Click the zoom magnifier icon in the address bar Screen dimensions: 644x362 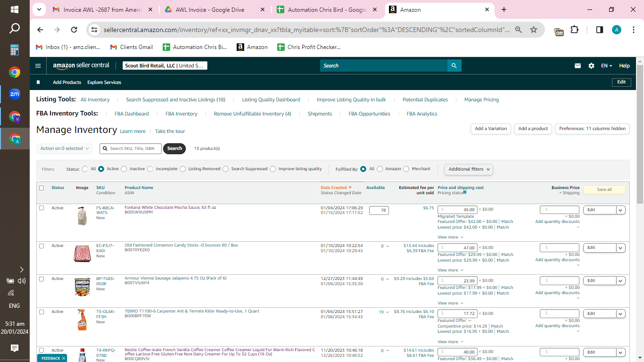[519, 30]
